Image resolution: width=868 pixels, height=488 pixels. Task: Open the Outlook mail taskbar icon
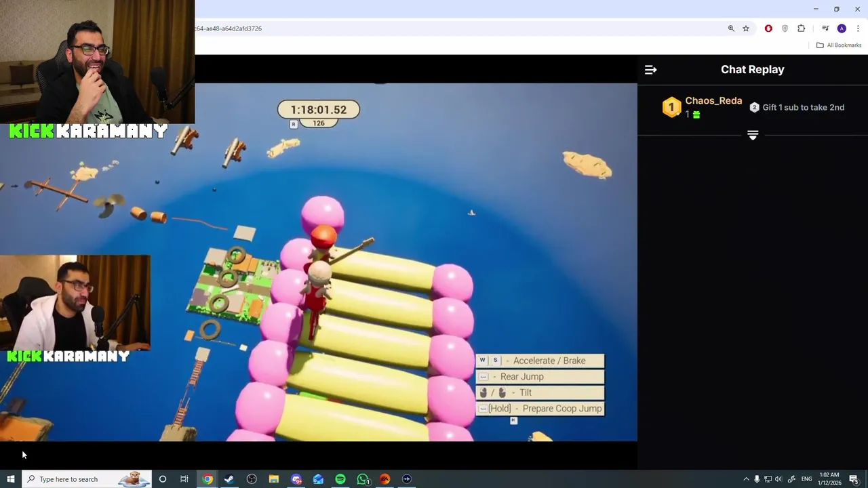pos(318,479)
